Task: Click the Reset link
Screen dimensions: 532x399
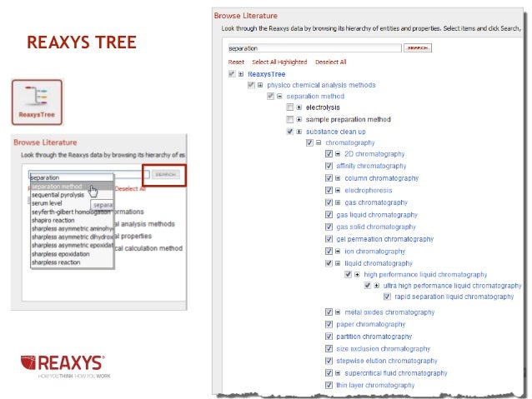Action: 236,62
